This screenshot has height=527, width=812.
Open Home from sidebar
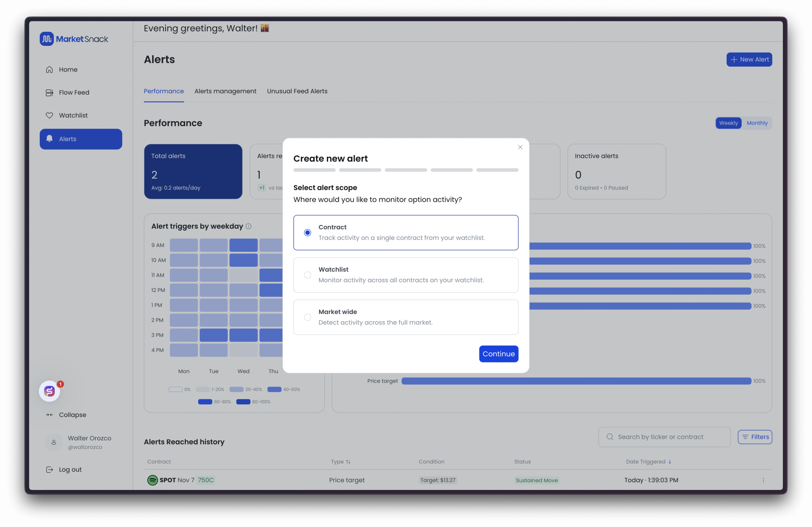coord(68,69)
